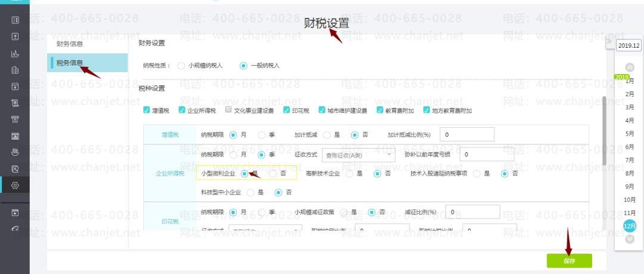Set 科技型中小企业 to 是

(250, 192)
